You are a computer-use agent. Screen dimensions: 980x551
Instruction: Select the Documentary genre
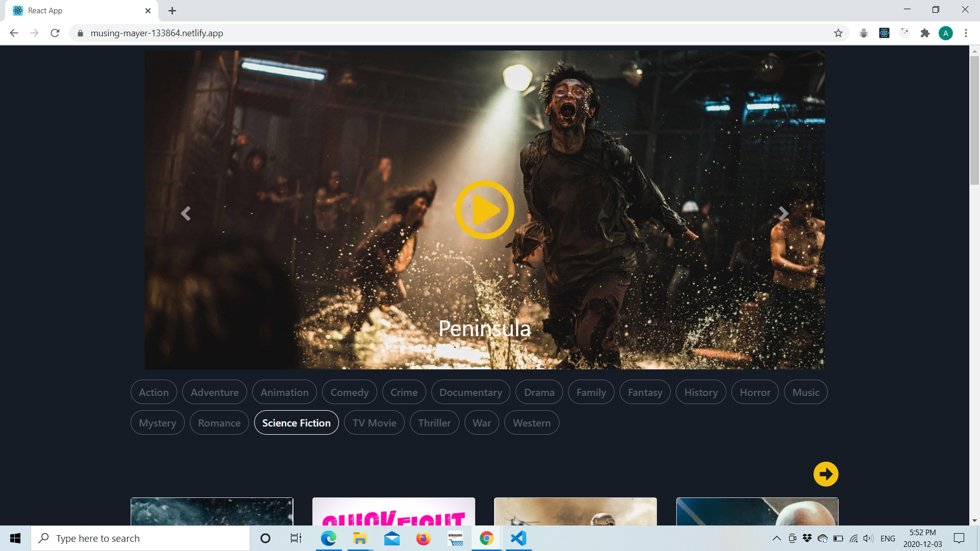(471, 392)
